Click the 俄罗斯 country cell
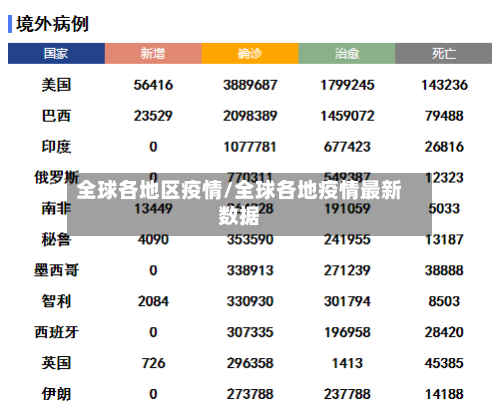The height and width of the screenshot is (409, 500). (56, 178)
